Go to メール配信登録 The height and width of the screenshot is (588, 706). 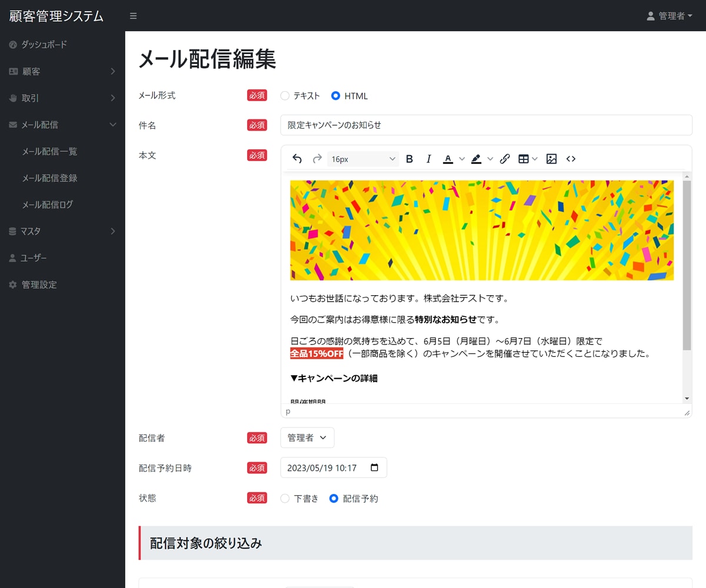click(x=49, y=178)
